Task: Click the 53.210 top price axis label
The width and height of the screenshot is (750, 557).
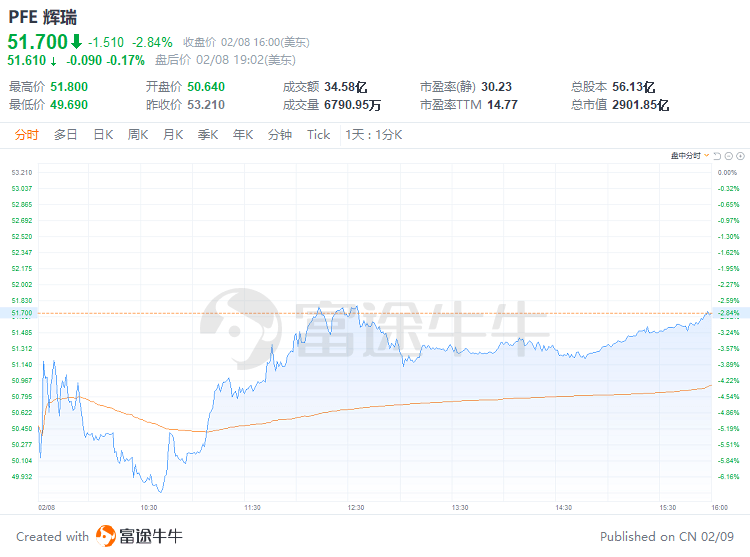Action: click(x=22, y=173)
